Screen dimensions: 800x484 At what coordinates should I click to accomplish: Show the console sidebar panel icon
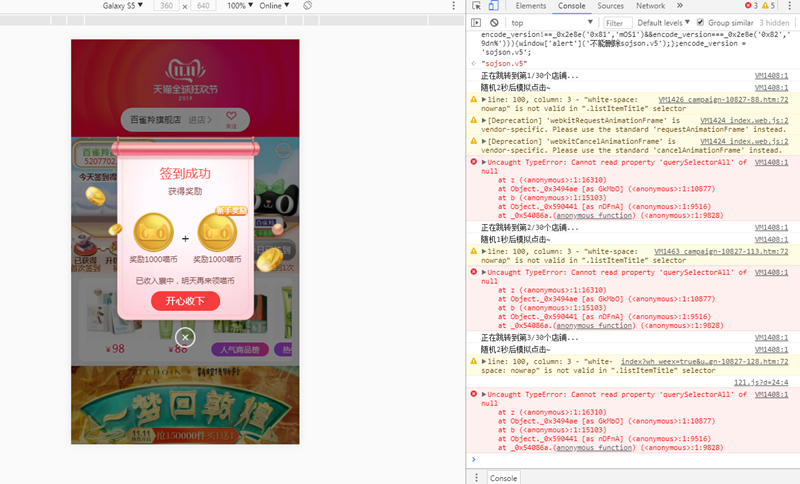[478, 22]
